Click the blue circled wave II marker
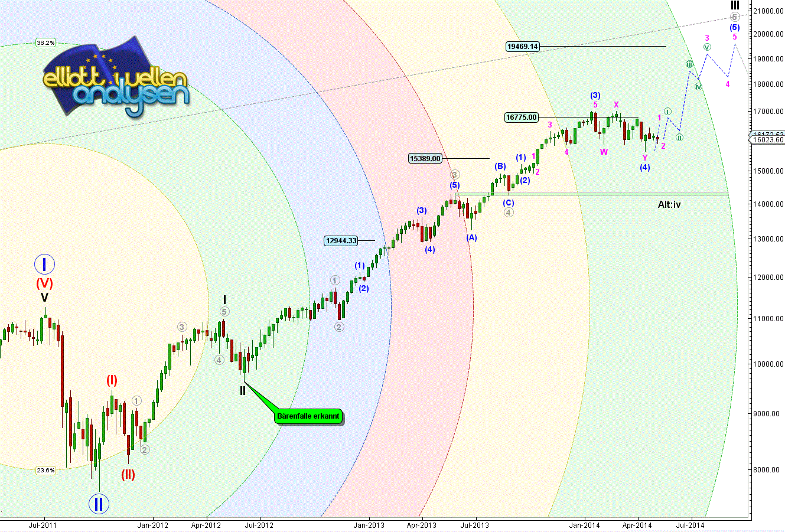This screenshot has width=785, height=532. click(x=98, y=504)
